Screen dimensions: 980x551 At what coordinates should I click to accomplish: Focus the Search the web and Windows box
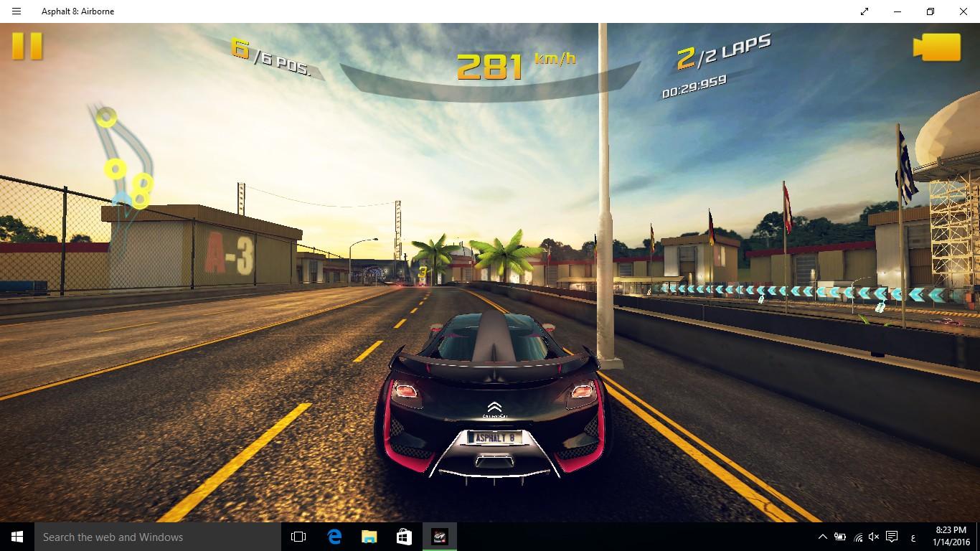point(158,537)
